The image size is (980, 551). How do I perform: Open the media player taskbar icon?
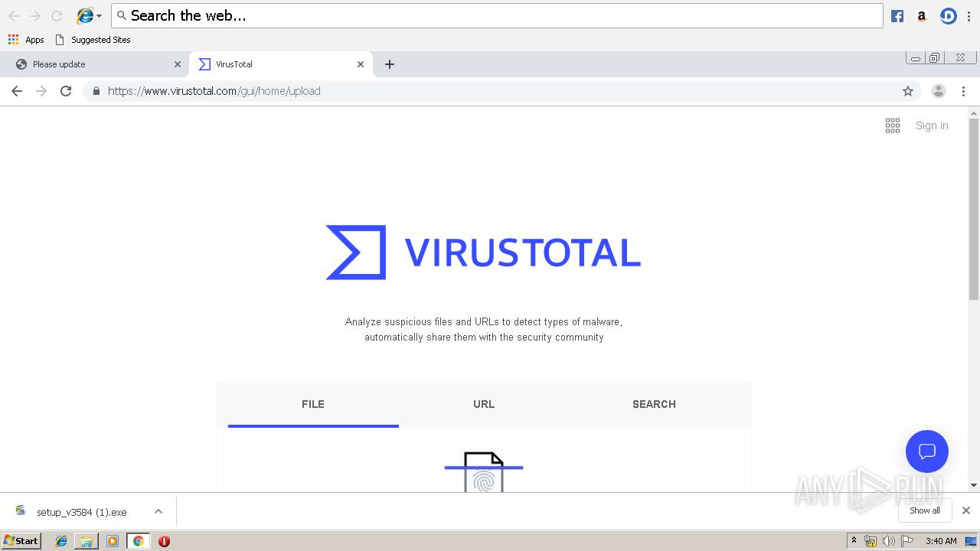pos(113,541)
